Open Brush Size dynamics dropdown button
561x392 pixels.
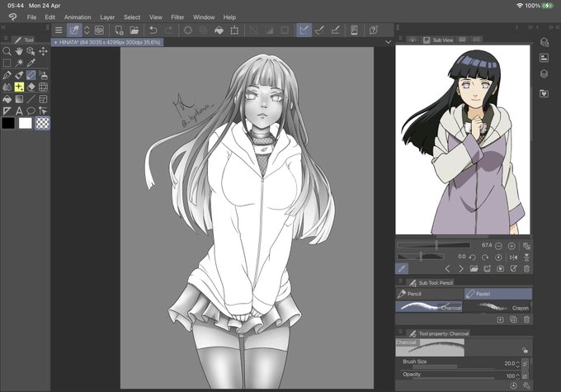point(525,364)
